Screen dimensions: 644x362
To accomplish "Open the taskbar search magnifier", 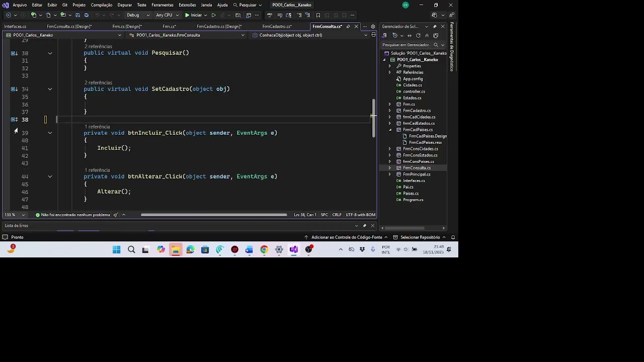I will coord(131,249).
